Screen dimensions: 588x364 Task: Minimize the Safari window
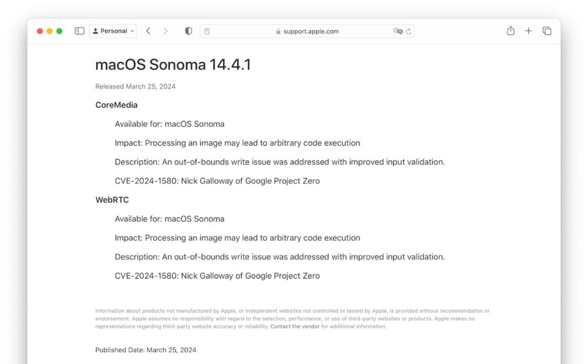coord(48,31)
